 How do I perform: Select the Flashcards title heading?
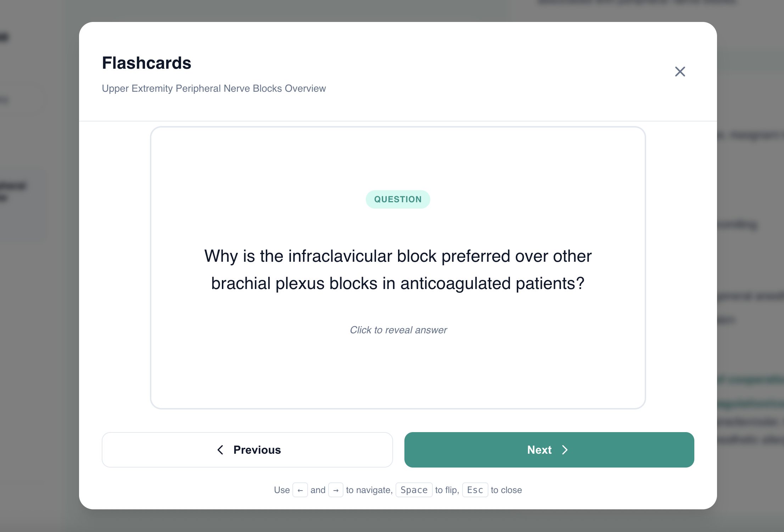[146, 63]
